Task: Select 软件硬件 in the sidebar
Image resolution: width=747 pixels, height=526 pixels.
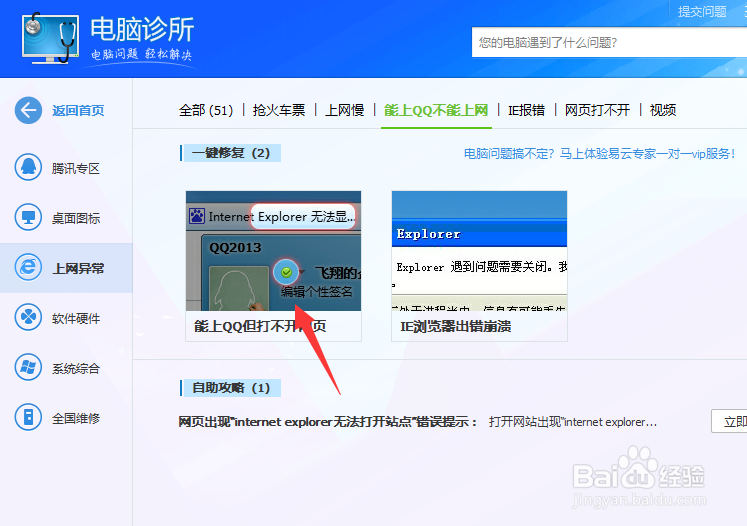Action: (76, 318)
